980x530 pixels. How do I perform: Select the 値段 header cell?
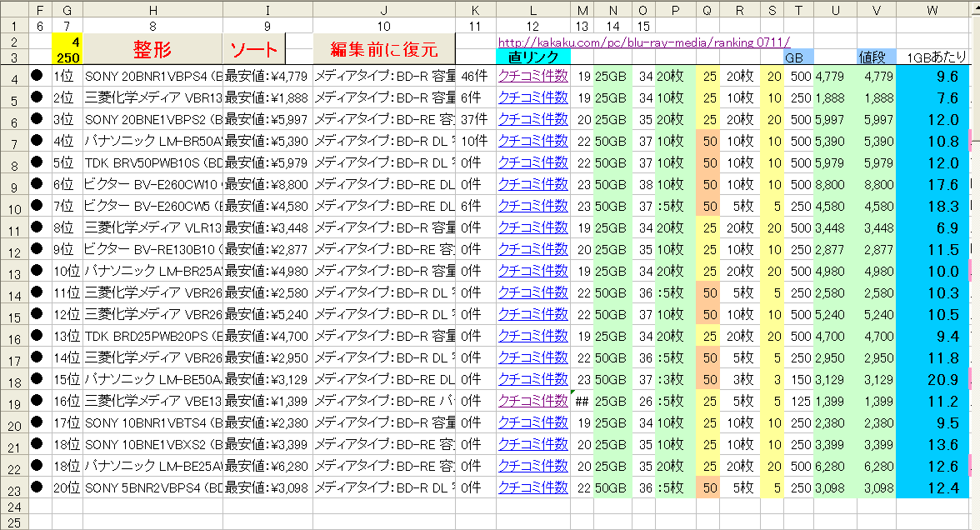(x=877, y=57)
